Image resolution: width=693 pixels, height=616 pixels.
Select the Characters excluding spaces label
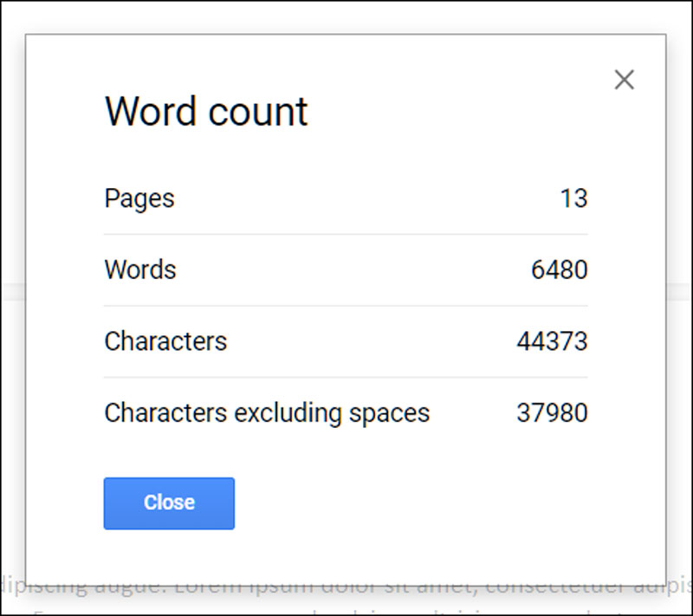(267, 412)
